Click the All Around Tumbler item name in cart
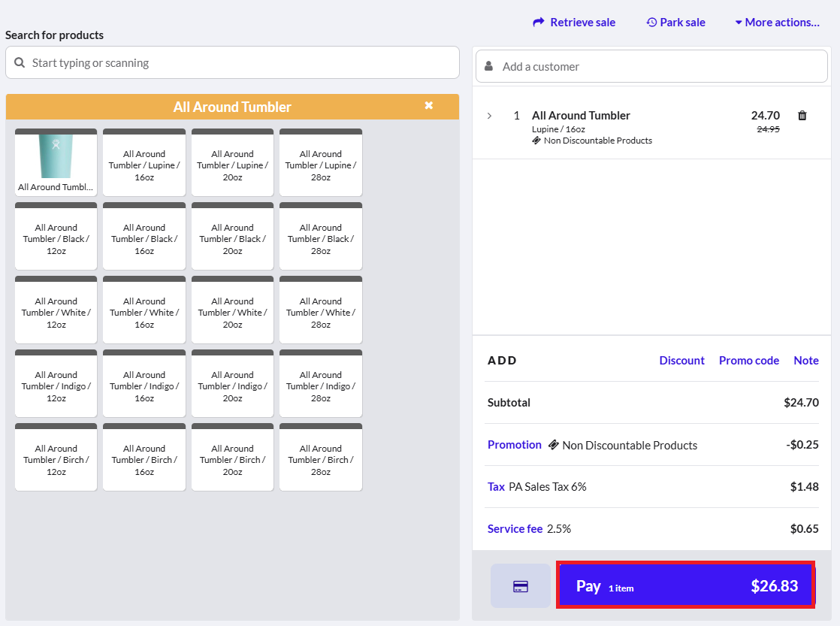Screen dimensions: 840x626 581,115
